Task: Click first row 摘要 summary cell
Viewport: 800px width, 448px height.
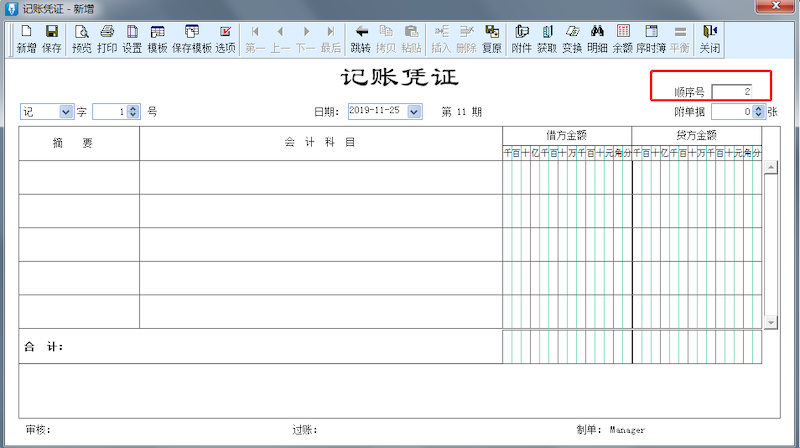Action: [x=79, y=178]
